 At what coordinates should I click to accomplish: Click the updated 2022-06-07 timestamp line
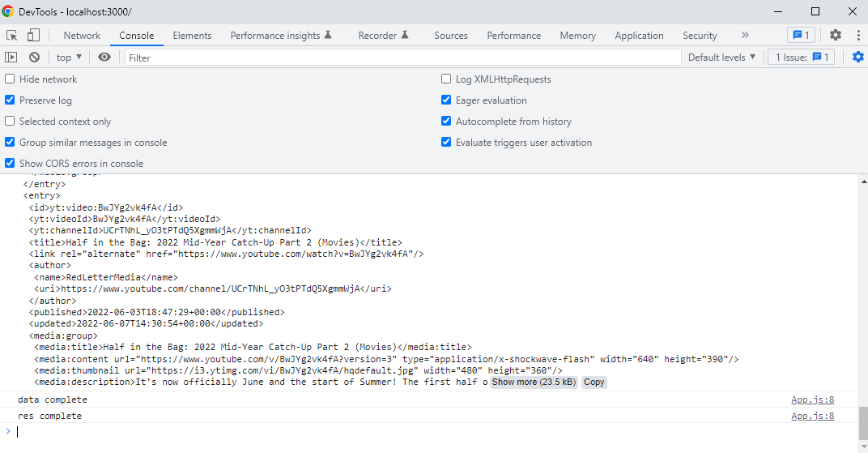pyautogui.click(x=146, y=324)
